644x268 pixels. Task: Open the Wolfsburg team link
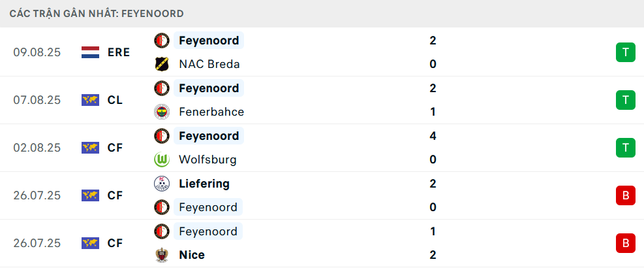pyautogui.click(x=207, y=159)
